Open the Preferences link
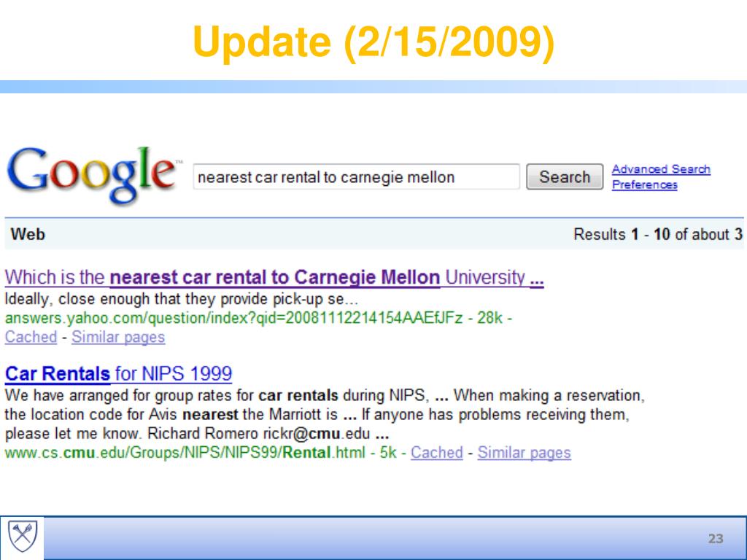Screen dimensions: 747x560 click(645, 184)
